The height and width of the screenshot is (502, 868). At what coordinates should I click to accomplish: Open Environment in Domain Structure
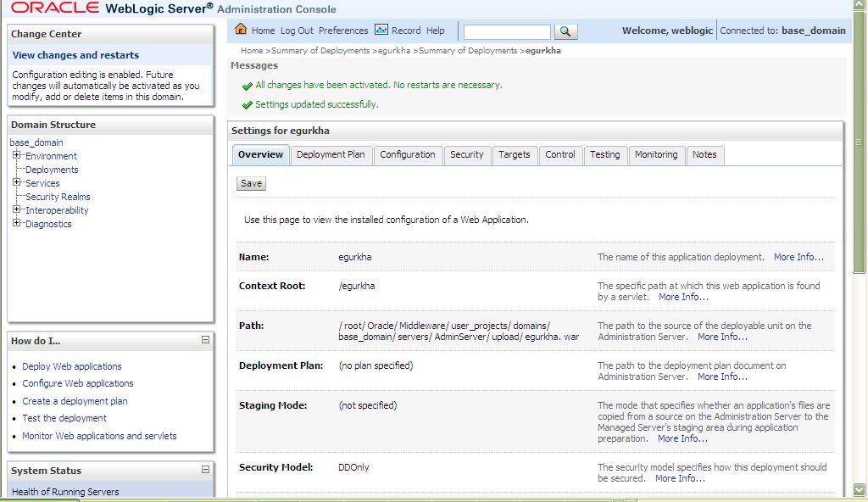[x=51, y=156]
